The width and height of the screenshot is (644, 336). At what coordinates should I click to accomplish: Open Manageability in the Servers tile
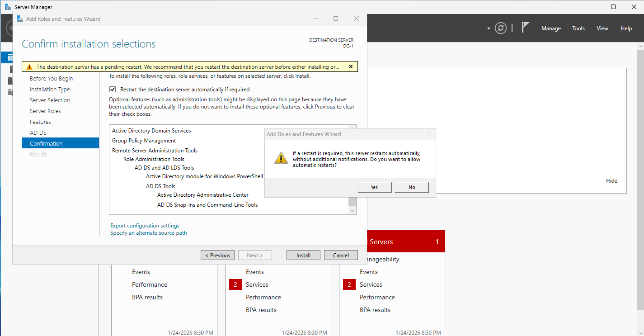(x=382, y=260)
